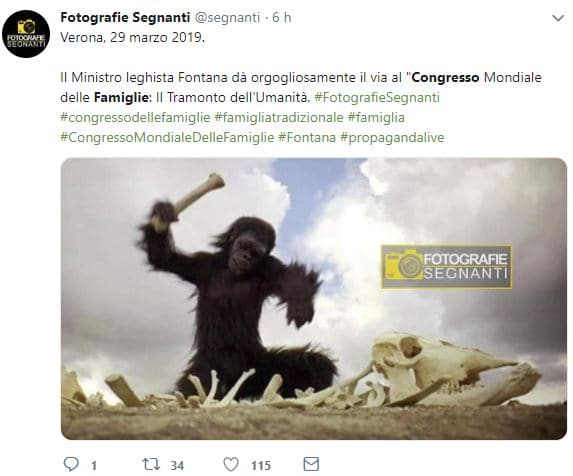Open the tweet options chevron menu
Screen dimensions: 573x476
(558, 18)
